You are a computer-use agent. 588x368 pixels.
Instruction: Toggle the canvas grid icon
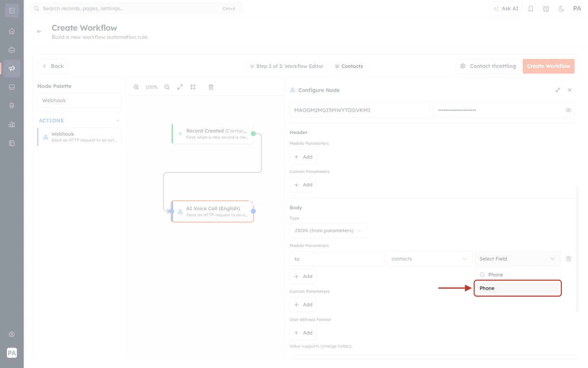pyautogui.click(x=193, y=87)
